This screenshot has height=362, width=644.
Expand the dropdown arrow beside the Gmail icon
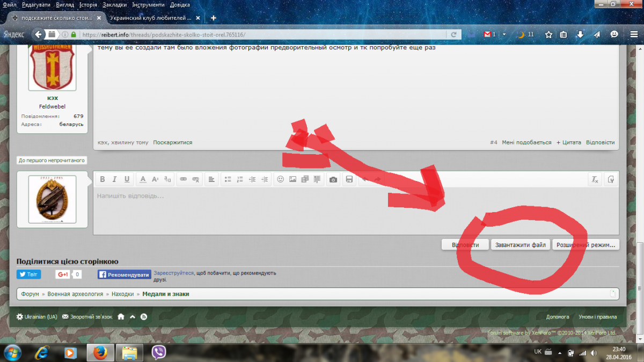coord(504,34)
